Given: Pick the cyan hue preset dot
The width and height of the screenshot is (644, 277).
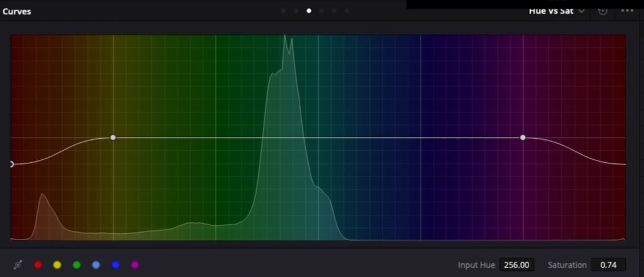Looking at the screenshot, I should [x=96, y=265].
